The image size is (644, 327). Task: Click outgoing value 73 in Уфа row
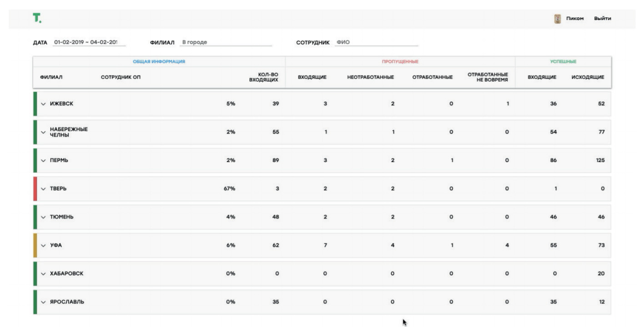pos(602,246)
